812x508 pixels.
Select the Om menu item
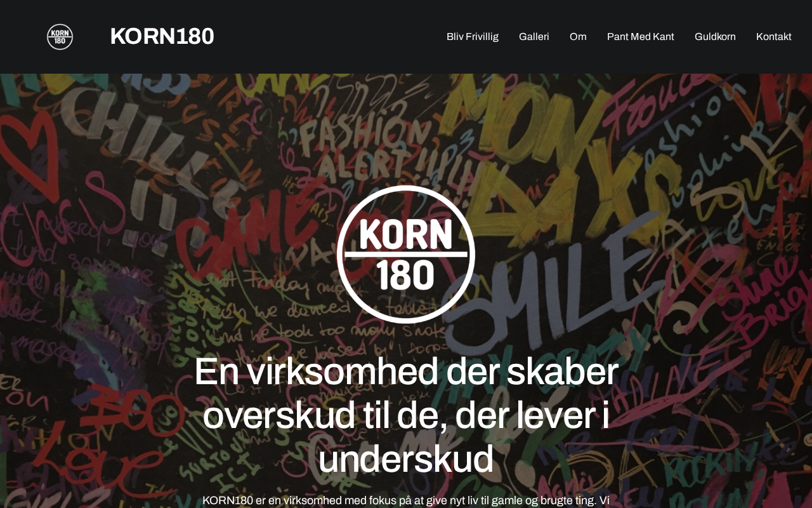click(x=578, y=37)
